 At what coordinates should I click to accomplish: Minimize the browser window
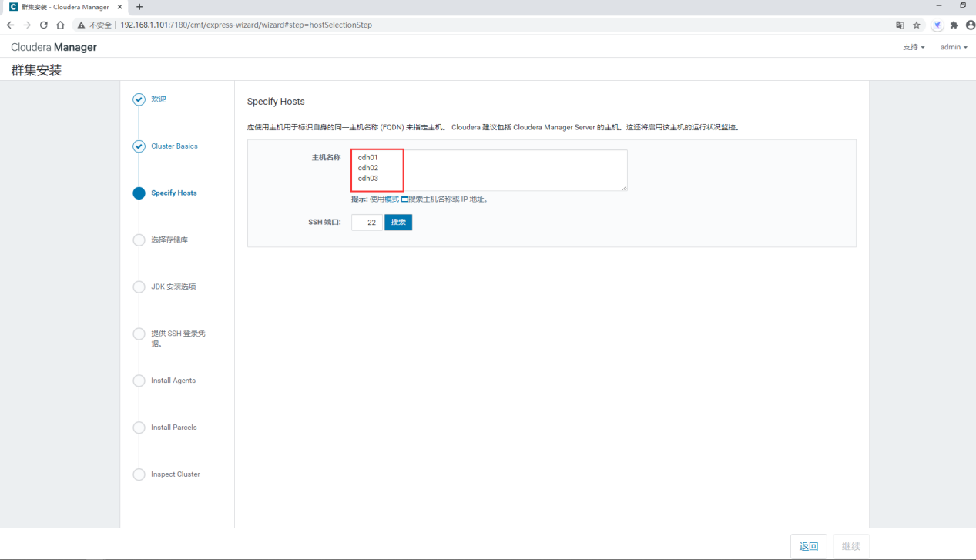pyautogui.click(x=939, y=6)
